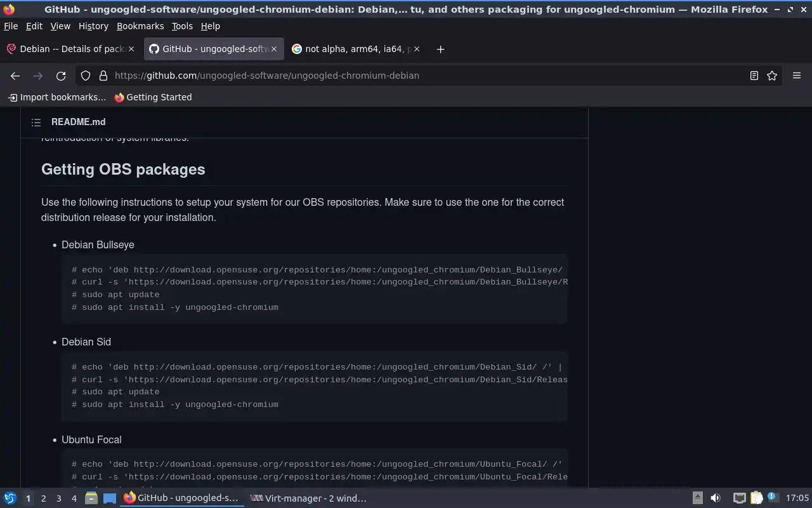Click the removable media tray icon

(x=697, y=498)
